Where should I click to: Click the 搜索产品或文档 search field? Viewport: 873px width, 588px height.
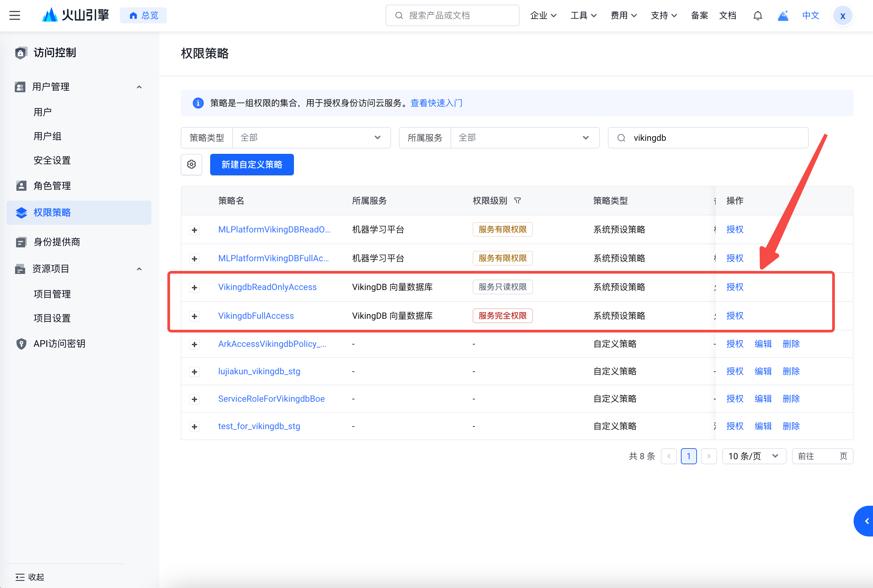[x=452, y=15]
